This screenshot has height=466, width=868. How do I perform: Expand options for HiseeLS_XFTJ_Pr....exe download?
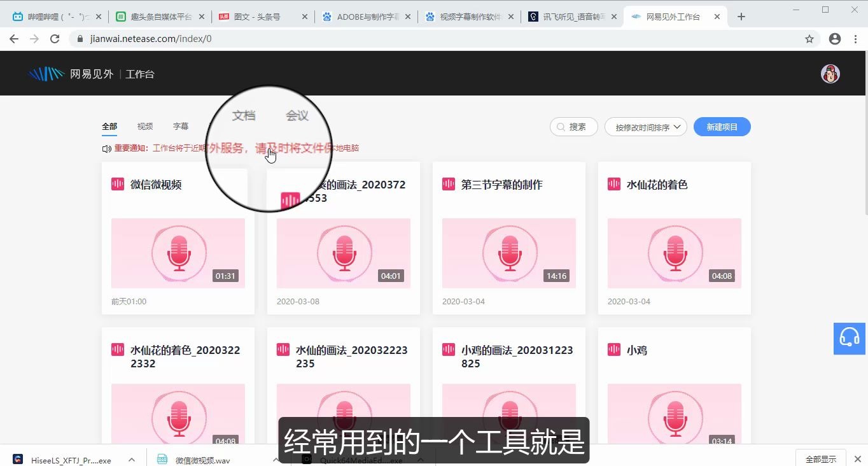[132, 460]
